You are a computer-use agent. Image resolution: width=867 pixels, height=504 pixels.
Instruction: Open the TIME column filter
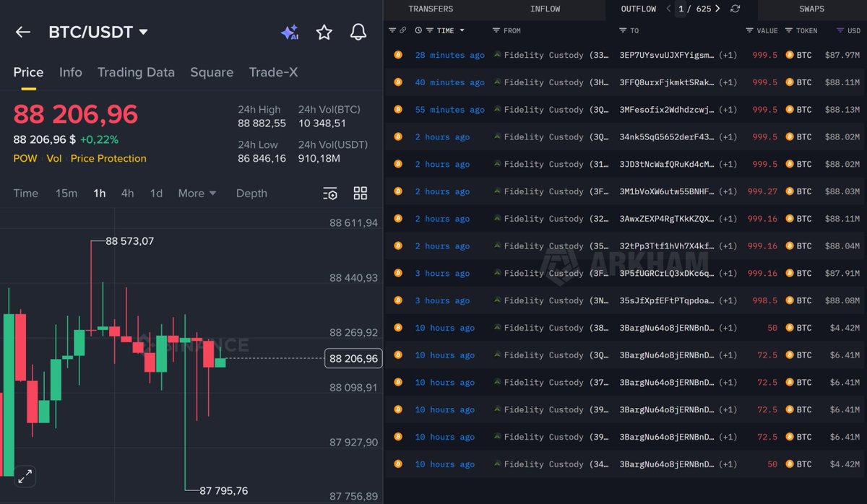(x=430, y=30)
